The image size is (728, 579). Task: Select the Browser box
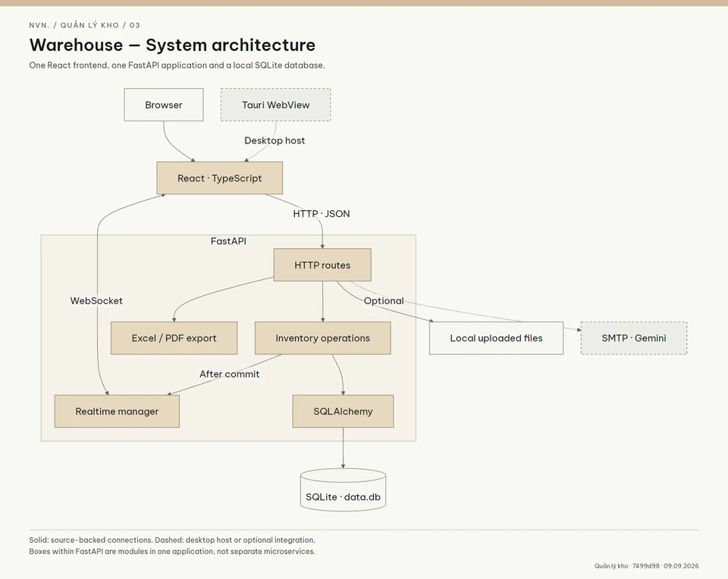164,105
